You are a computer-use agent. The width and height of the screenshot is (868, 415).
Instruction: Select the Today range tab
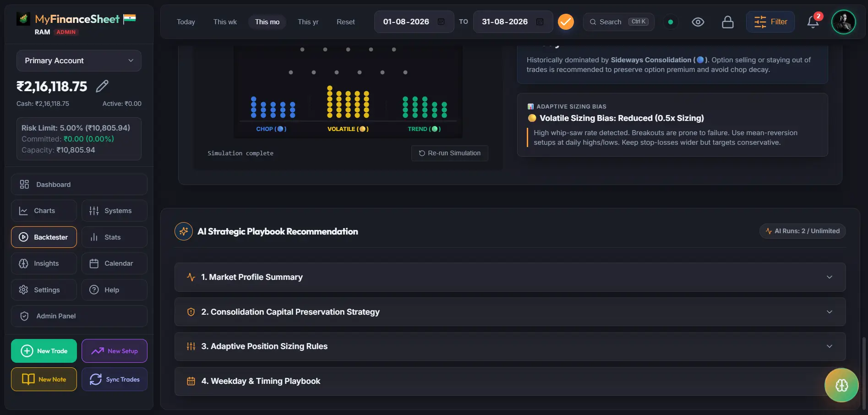pos(186,22)
